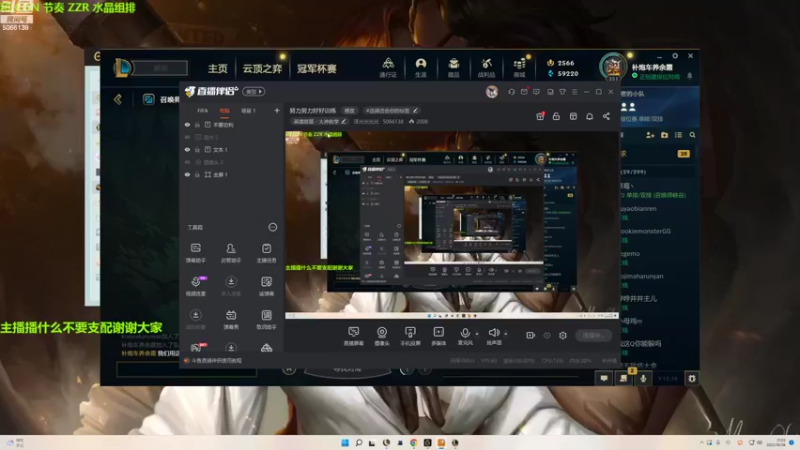Open the mode switch pill beside the logo
This screenshot has width=800, height=450.
point(254,92)
